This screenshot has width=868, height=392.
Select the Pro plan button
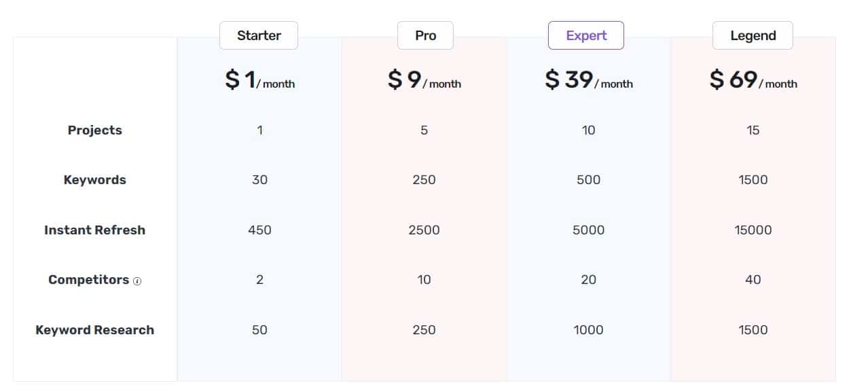tap(425, 35)
